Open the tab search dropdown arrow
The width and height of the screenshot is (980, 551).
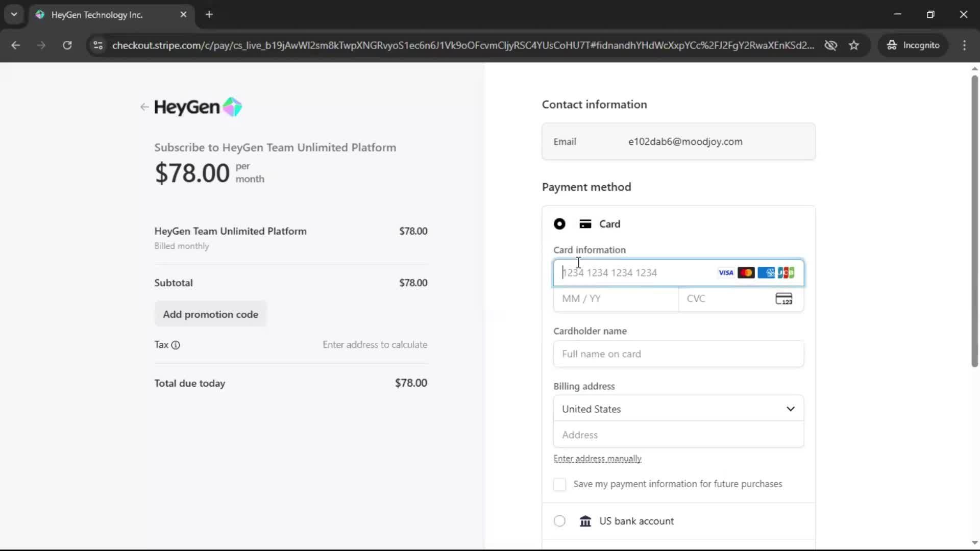point(14,14)
